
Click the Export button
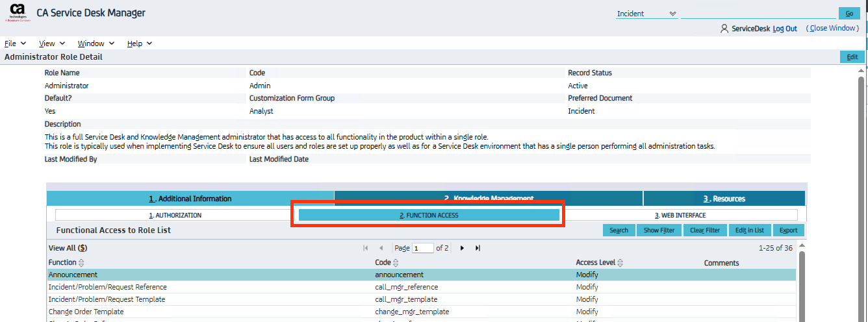tap(788, 230)
